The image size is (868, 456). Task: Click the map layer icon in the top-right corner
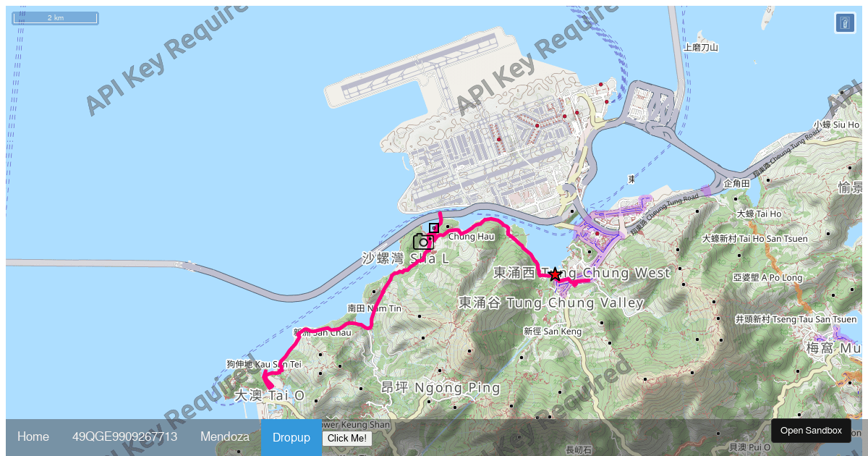click(x=845, y=23)
